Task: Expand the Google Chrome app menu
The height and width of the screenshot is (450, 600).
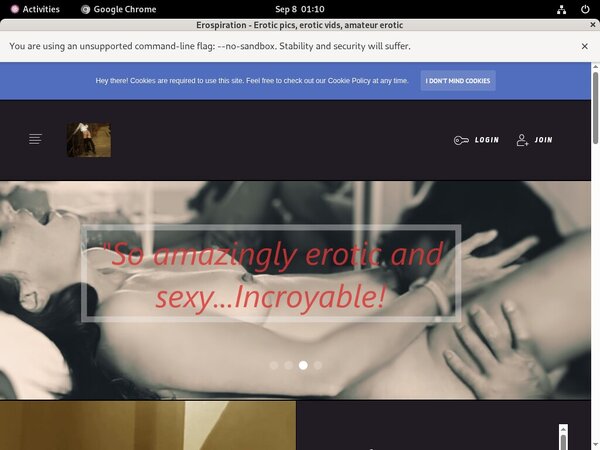Action: pyautogui.click(x=118, y=9)
